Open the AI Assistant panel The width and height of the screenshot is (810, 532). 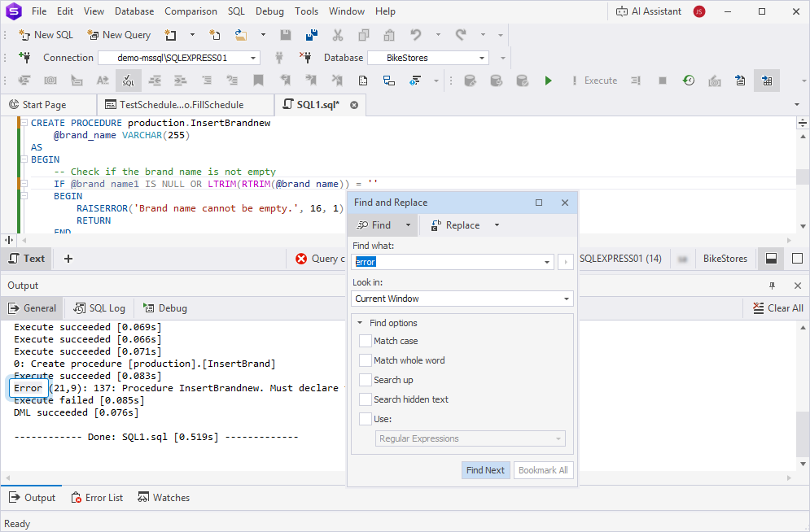(x=648, y=11)
